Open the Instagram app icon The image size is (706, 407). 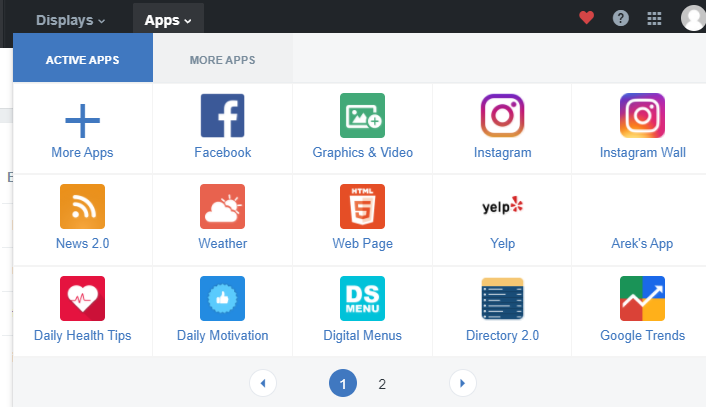502,116
